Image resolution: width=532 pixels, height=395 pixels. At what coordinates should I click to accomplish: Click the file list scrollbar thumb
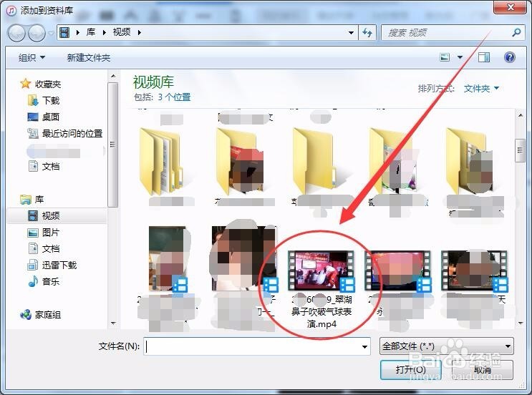[520, 150]
